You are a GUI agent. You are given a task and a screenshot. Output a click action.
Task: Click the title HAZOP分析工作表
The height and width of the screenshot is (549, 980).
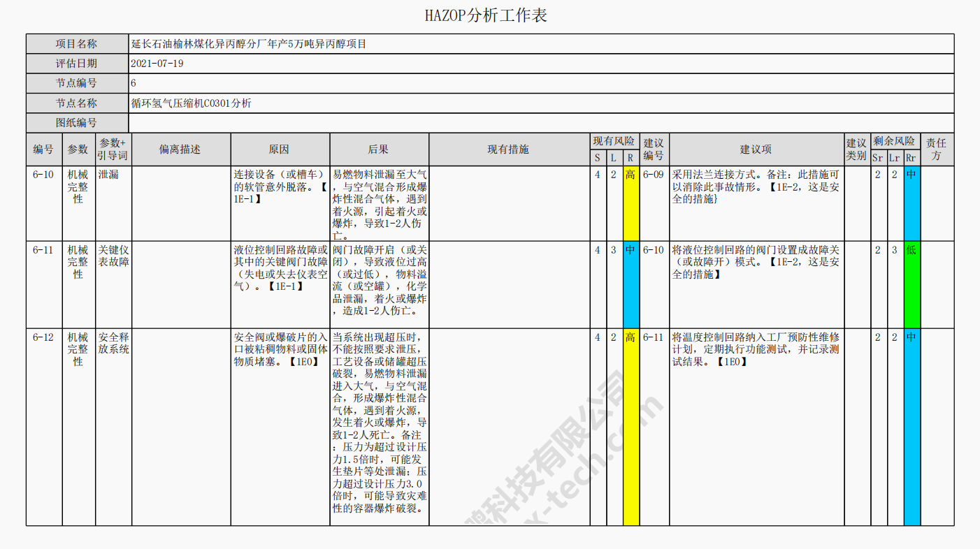click(x=486, y=15)
